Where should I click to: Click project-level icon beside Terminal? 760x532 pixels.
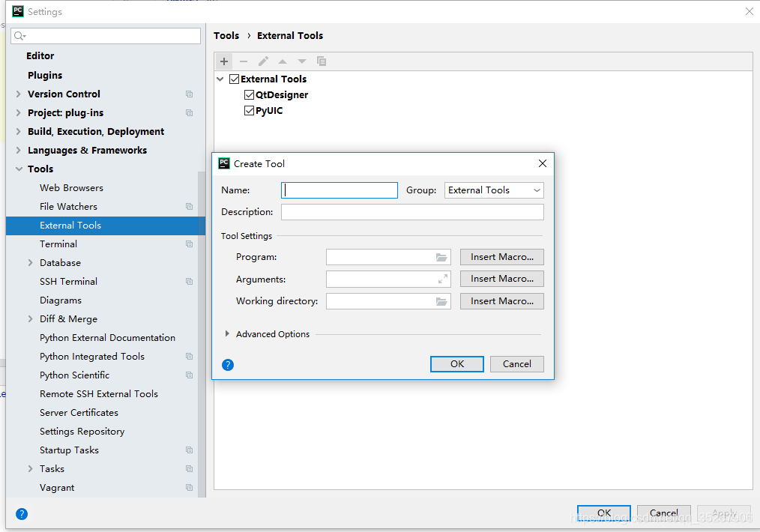click(189, 244)
